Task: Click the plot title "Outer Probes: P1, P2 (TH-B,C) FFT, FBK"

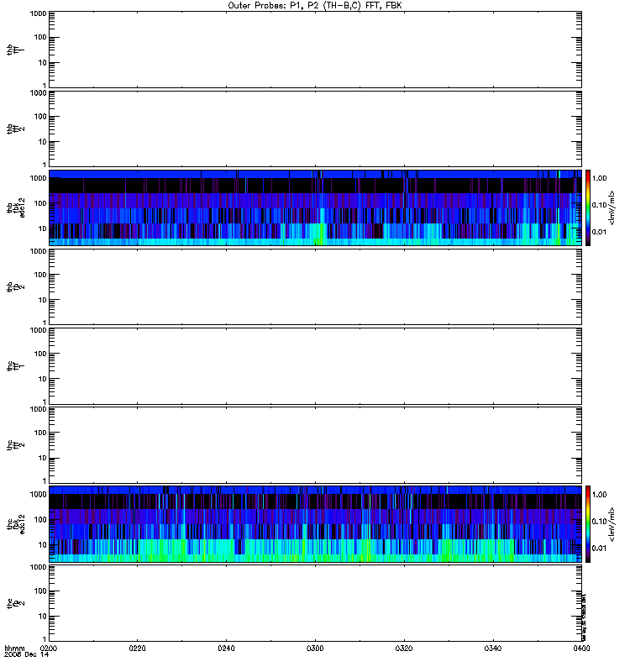Action: pos(315,6)
